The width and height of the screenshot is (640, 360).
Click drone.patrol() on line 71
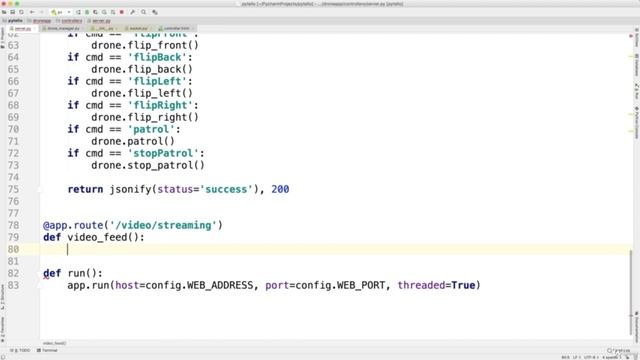click(x=133, y=142)
